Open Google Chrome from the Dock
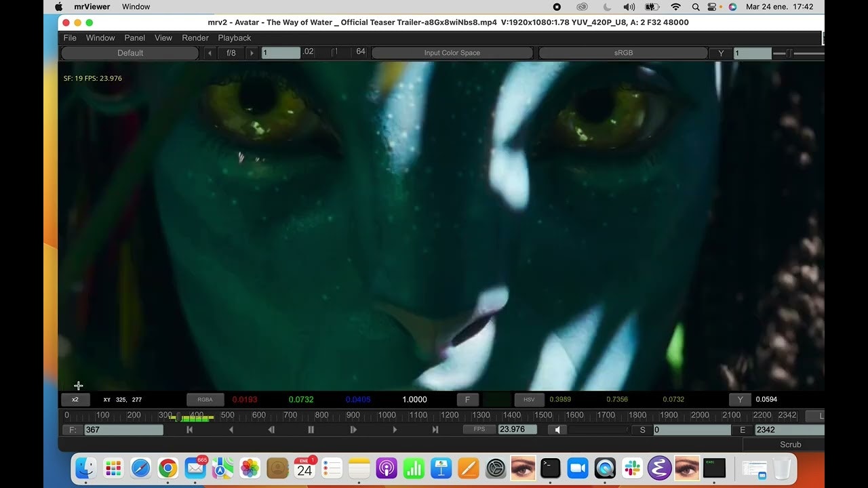Screen dimensions: 868x488 [167, 468]
